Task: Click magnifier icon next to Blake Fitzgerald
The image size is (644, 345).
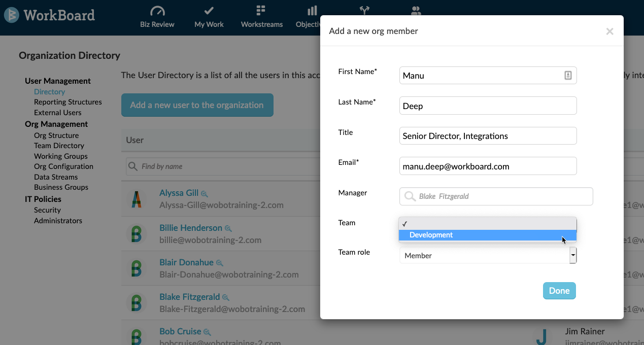Action: [x=226, y=298]
